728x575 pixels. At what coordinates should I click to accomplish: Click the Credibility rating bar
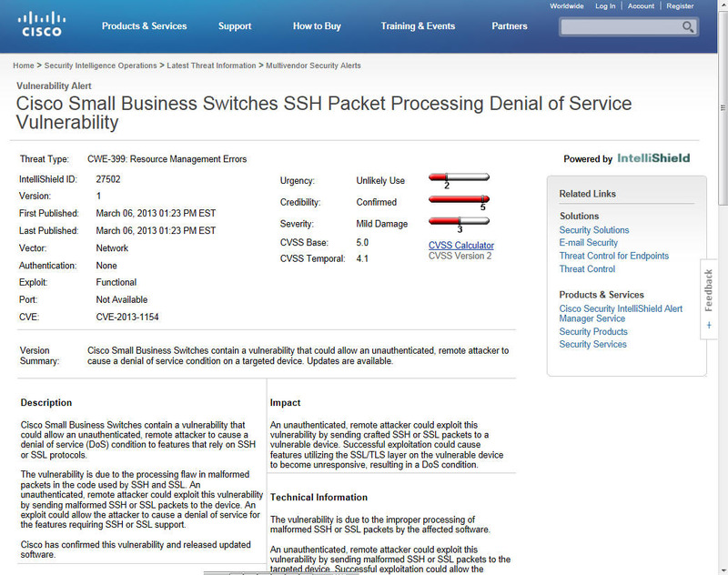click(x=458, y=200)
